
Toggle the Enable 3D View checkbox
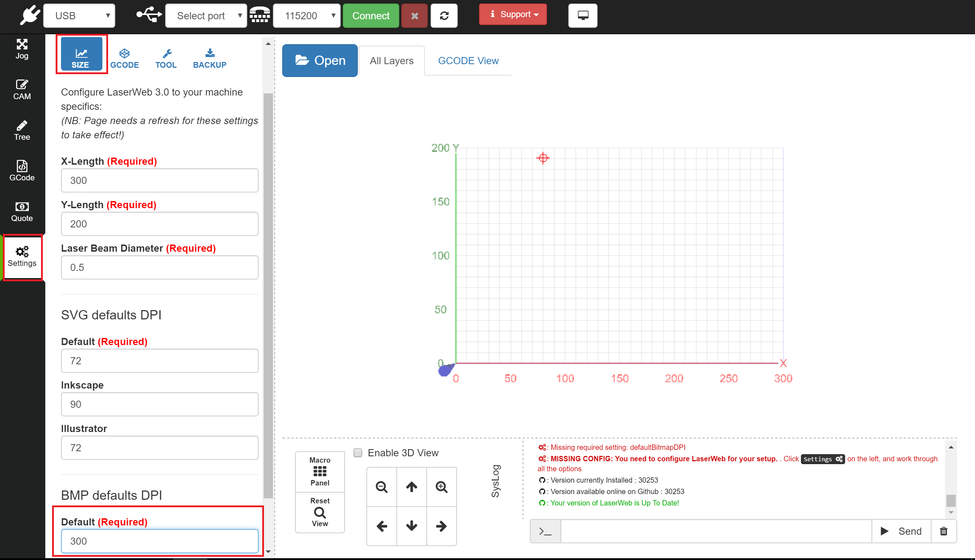(358, 453)
